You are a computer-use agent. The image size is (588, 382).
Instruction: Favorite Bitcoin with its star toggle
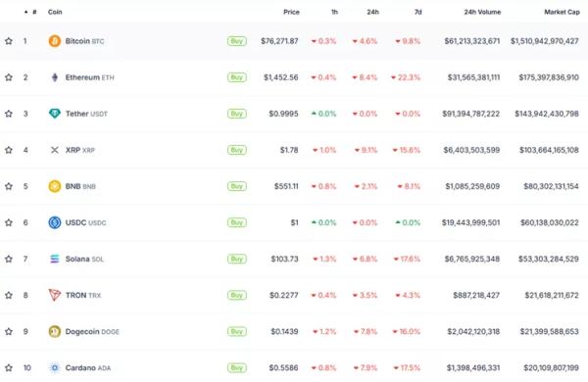point(9,41)
